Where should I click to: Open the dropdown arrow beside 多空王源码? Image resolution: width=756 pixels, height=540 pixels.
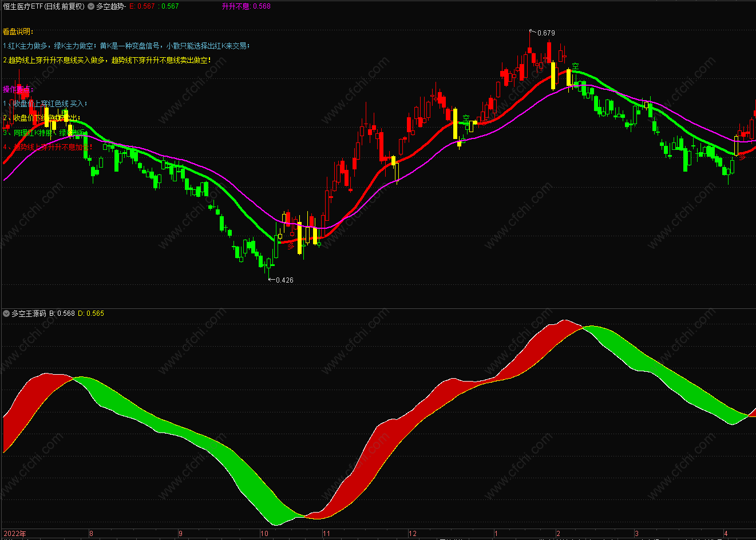coord(6,313)
